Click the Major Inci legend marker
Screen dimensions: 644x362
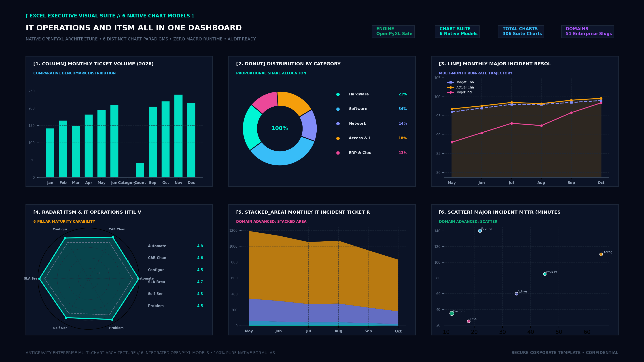(x=451, y=93)
